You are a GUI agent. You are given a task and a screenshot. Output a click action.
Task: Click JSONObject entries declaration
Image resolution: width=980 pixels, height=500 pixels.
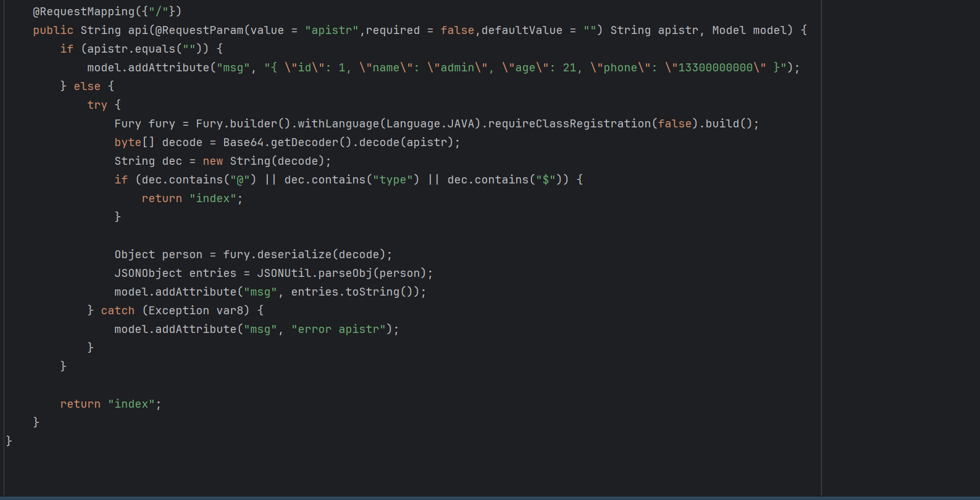(176, 273)
